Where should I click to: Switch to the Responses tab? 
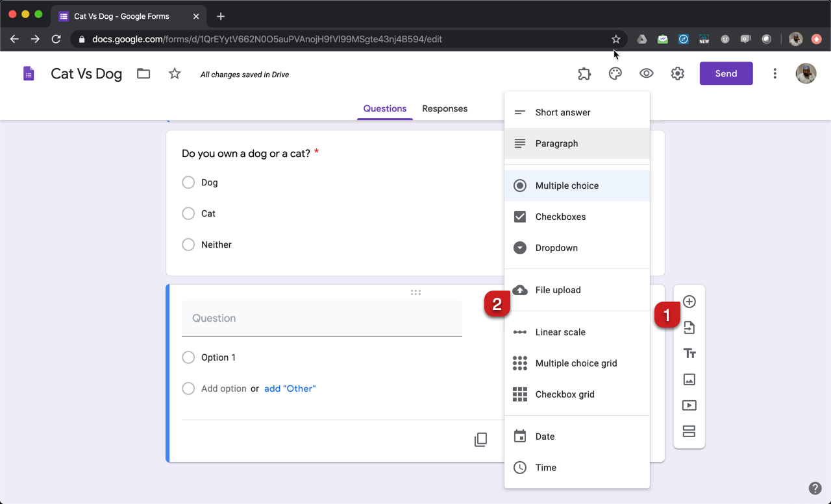pos(445,108)
